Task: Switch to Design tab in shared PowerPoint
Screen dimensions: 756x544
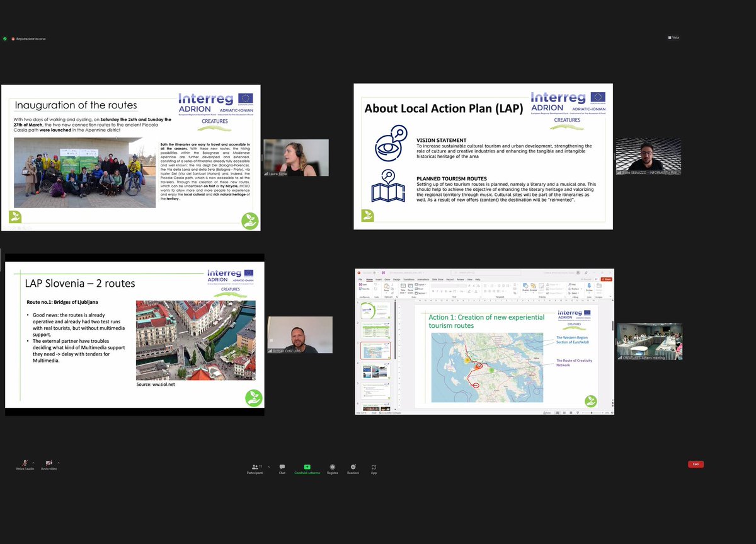Action: click(396, 279)
